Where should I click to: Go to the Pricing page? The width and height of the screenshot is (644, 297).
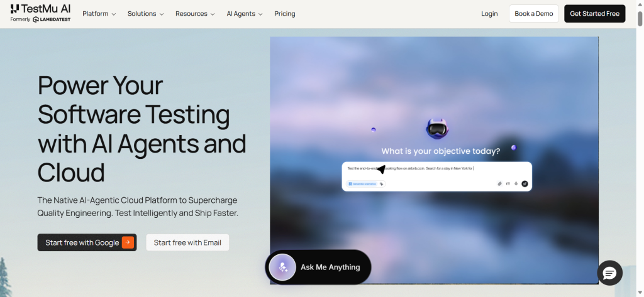click(285, 14)
